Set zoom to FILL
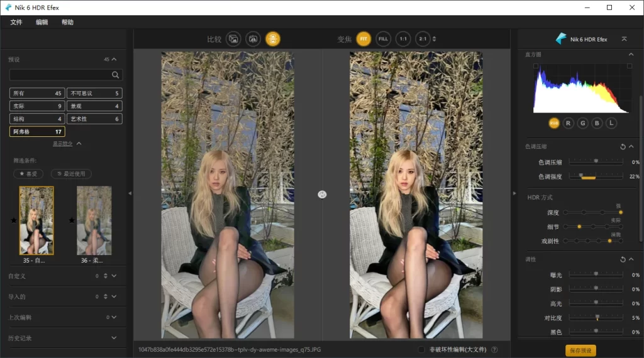Screen dimensions: 644x358 tap(383, 39)
